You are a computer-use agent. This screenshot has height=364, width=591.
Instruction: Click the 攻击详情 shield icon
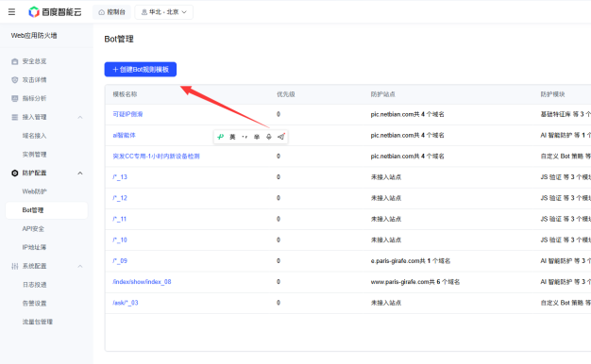(15, 80)
